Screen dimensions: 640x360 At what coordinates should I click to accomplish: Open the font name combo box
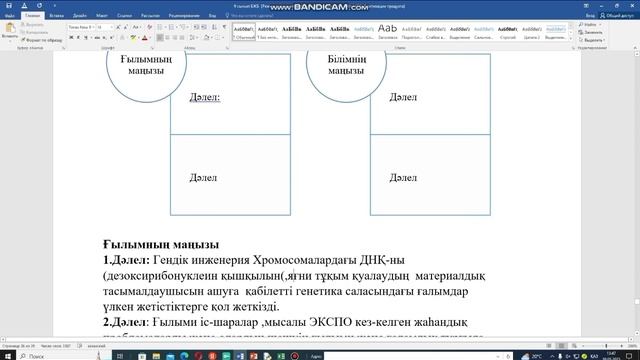click(x=82, y=27)
